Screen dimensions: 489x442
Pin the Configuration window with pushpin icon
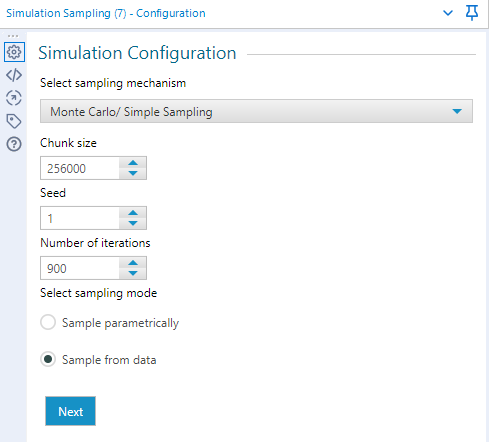[x=472, y=13]
